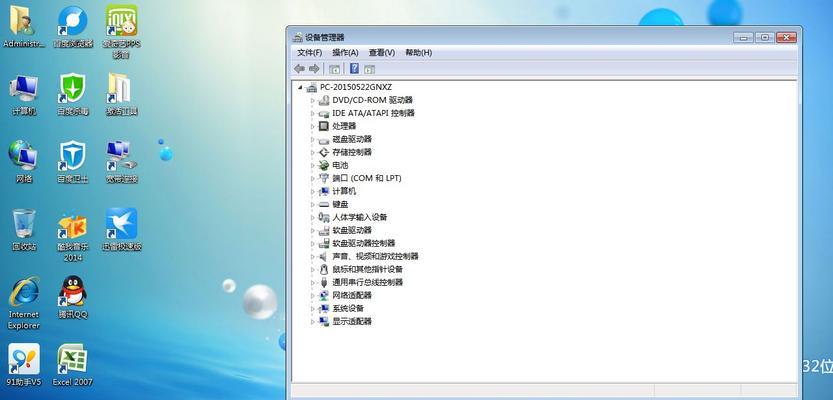Expand the 存储控制器 node arrow
This screenshot has width=833, height=400.
(312, 152)
